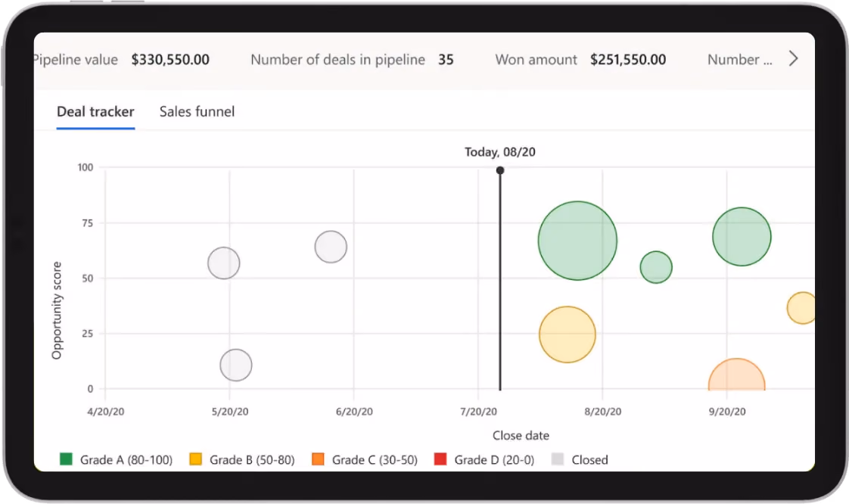The width and height of the screenshot is (849, 504).
Task: Click the 'Grade D (20-0)' legend text
Action: [494, 459]
